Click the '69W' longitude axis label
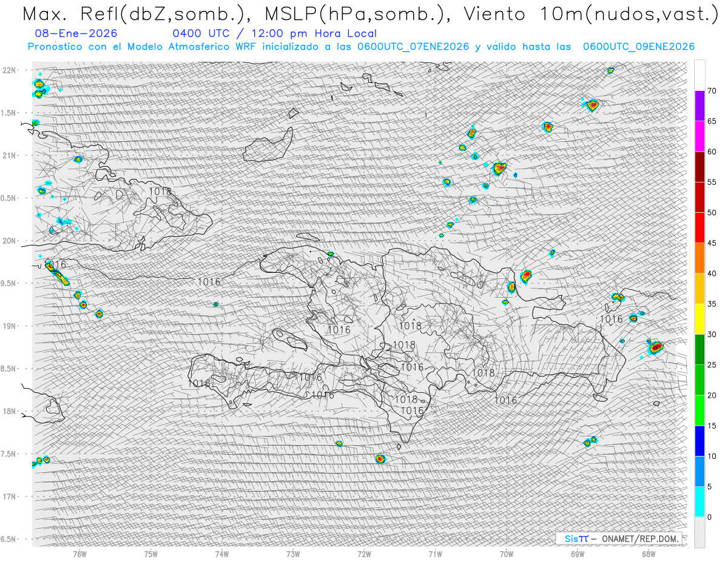728x562 pixels. [578, 554]
